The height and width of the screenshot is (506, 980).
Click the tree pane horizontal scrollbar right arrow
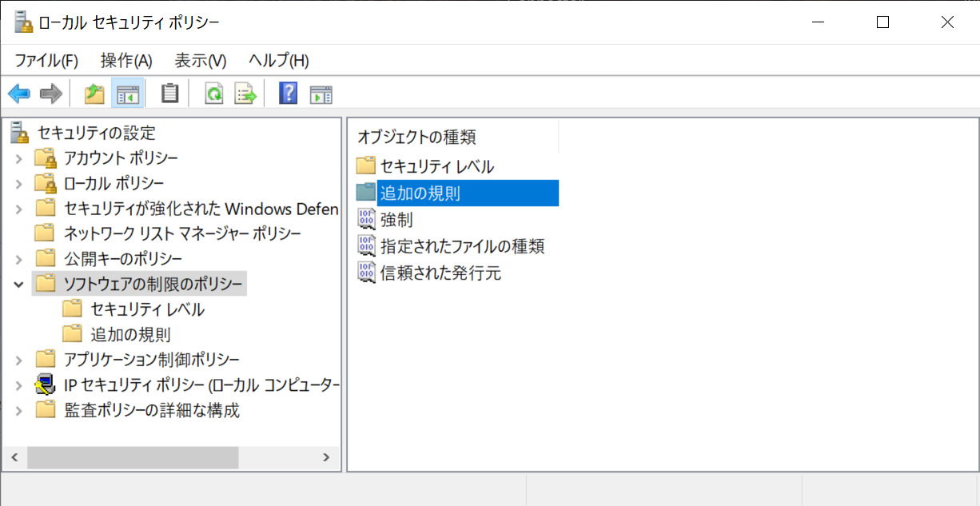(x=326, y=457)
